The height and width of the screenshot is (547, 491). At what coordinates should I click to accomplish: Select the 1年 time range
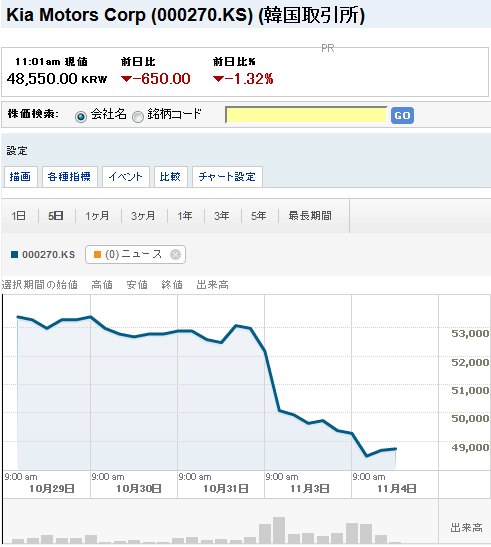pyautogui.click(x=185, y=216)
